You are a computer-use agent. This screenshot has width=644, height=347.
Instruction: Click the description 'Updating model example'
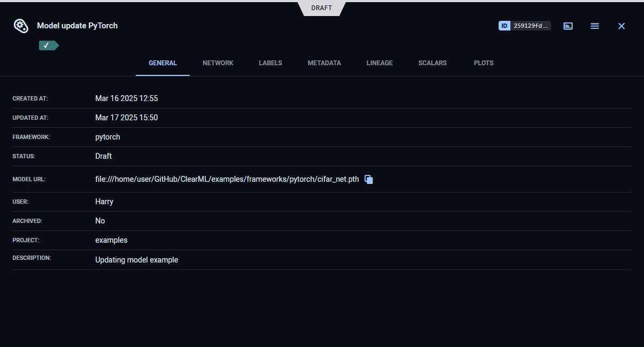click(137, 260)
